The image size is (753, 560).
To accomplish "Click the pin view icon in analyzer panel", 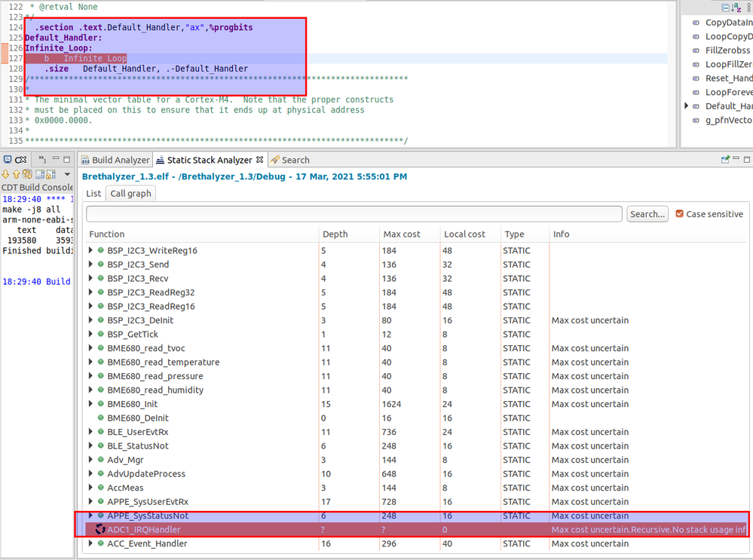I will (725, 160).
